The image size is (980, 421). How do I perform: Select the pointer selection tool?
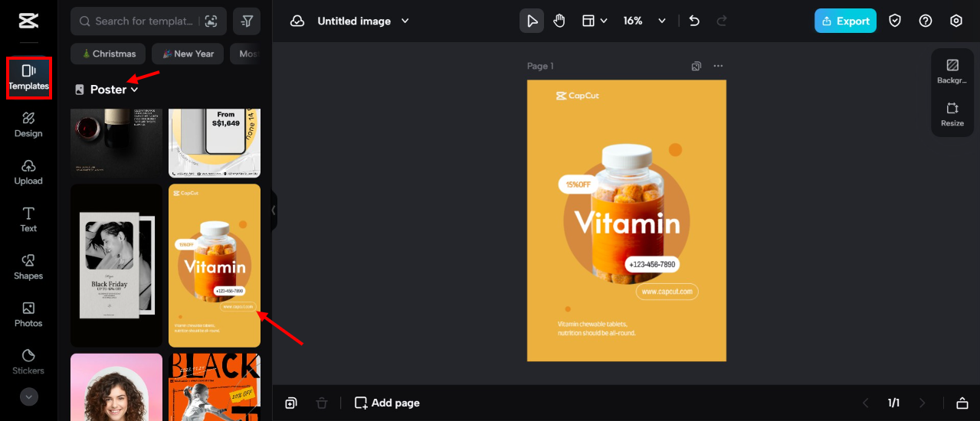coord(532,21)
